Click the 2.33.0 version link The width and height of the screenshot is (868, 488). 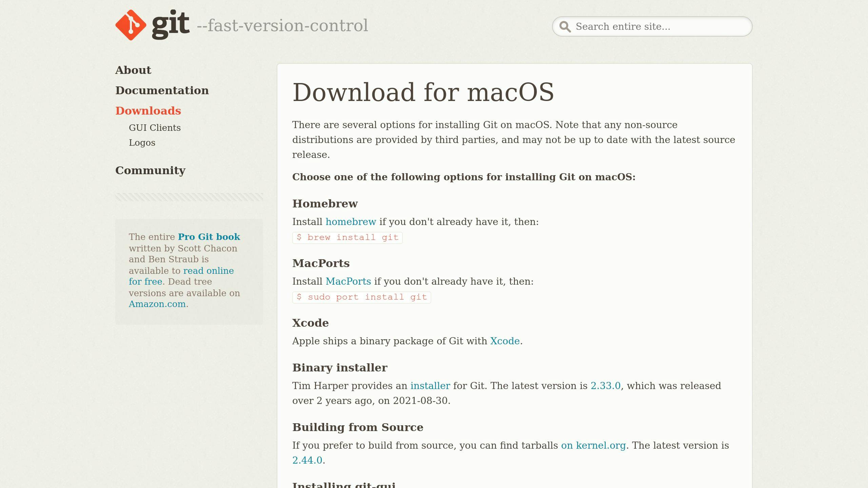(605, 386)
